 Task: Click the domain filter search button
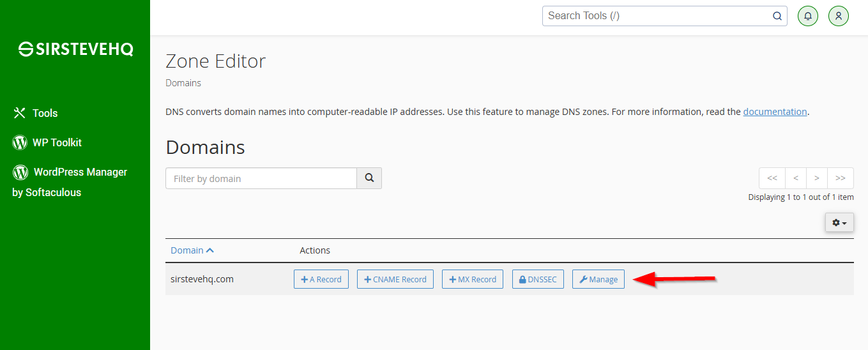[369, 178]
